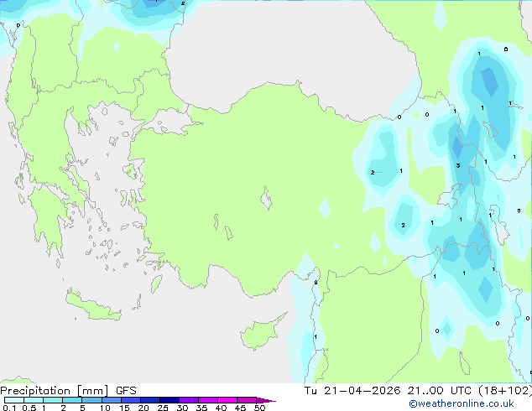Click the purple arrow above 50 mm
The height and width of the screenshot is (411, 532).
click(266, 400)
